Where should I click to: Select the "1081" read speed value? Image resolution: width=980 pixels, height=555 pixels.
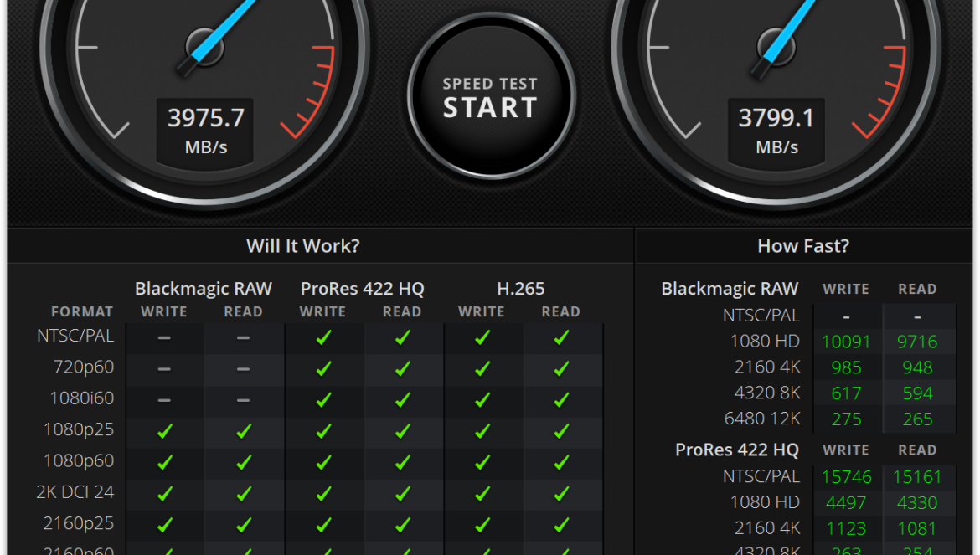[917, 529]
